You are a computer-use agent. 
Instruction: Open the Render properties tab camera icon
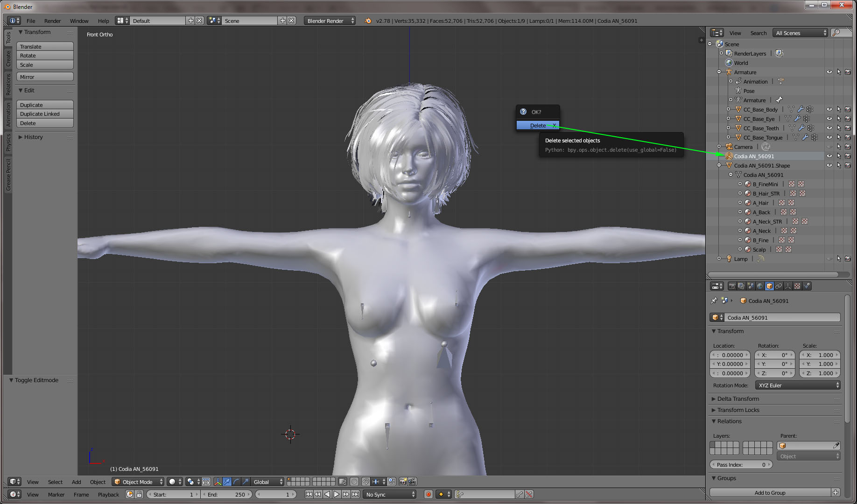click(732, 286)
